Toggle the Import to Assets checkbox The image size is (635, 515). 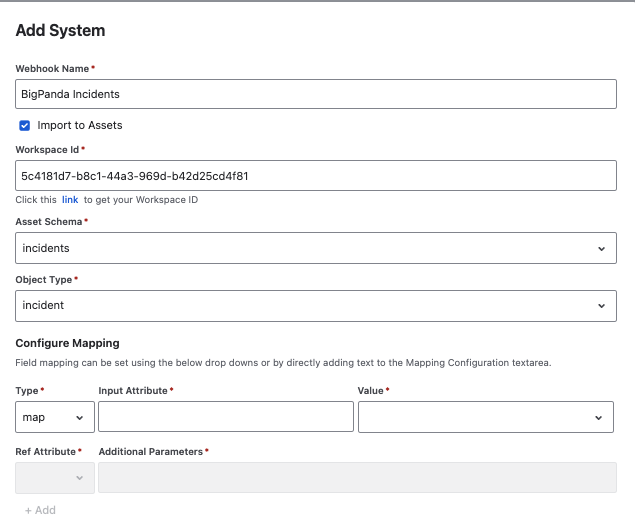[x=25, y=126]
